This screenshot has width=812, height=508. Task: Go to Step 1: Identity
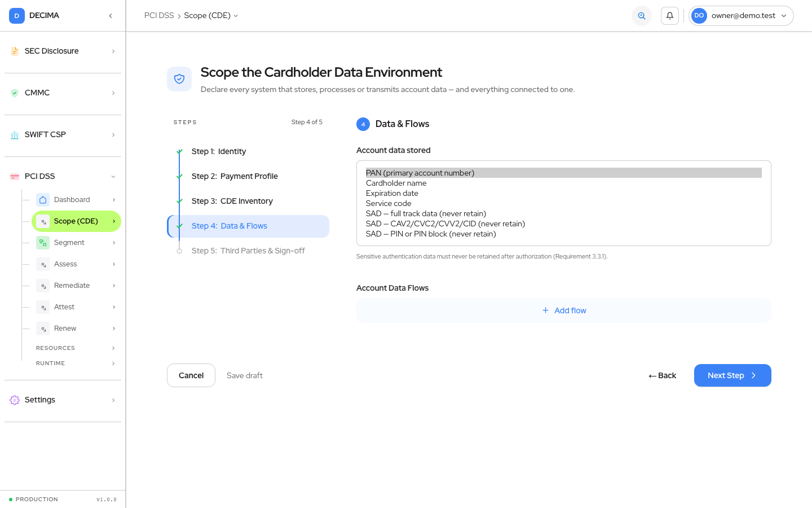pyautogui.click(x=248, y=151)
